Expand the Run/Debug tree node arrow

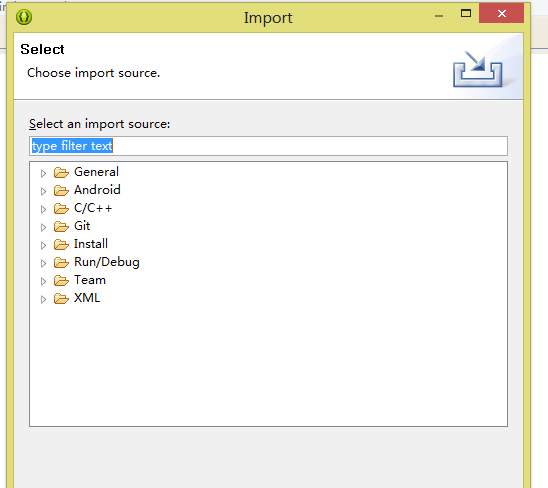coord(43,263)
